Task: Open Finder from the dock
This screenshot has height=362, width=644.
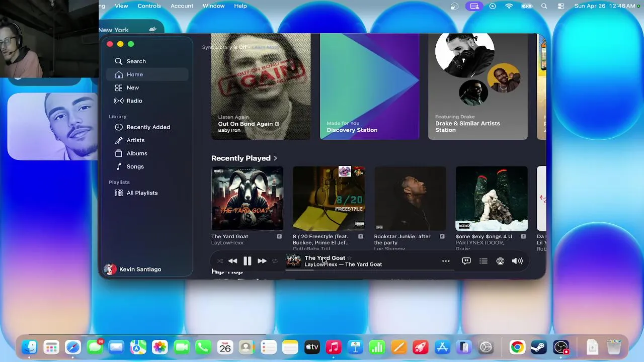Action: [x=30, y=347]
